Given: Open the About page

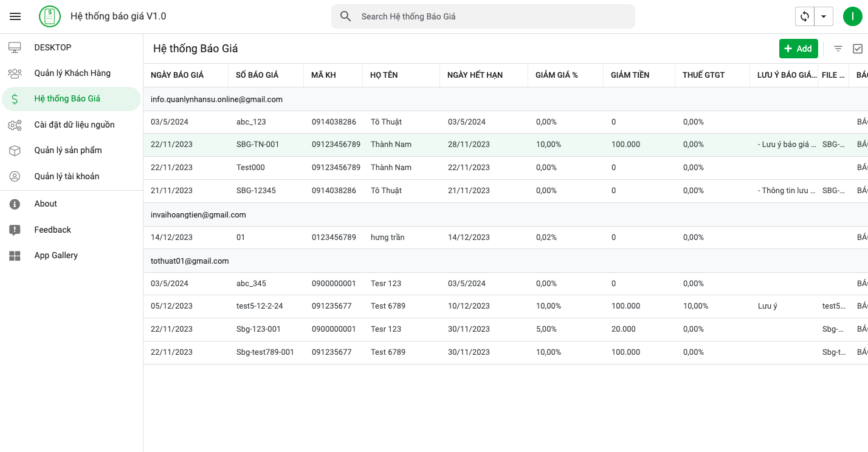Looking at the screenshot, I should coord(72,204).
